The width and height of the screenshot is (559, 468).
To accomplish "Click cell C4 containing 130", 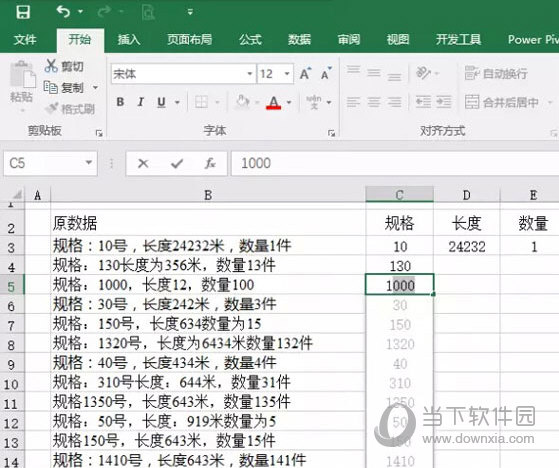I will click(400, 266).
